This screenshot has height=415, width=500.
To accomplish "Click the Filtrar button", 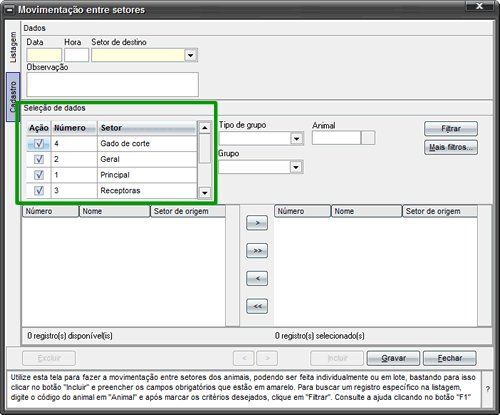I will 451,129.
